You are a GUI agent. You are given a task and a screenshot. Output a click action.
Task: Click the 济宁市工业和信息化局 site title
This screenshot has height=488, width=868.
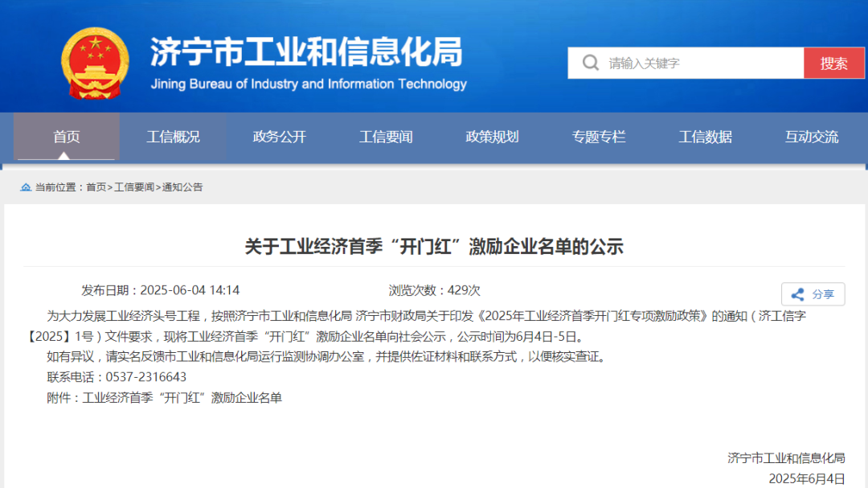click(x=306, y=52)
